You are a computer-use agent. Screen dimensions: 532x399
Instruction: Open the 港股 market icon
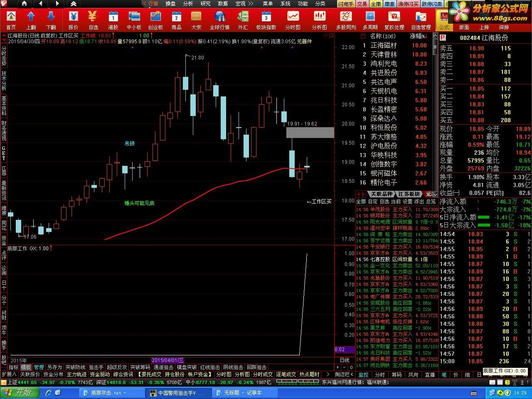click(113, 20)
